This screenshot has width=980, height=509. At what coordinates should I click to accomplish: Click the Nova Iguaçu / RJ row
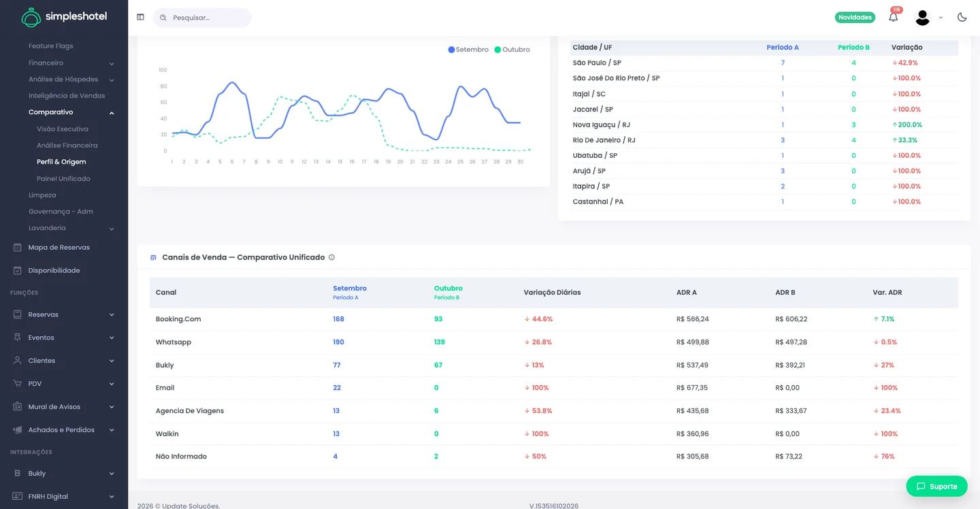click(764, 125)
